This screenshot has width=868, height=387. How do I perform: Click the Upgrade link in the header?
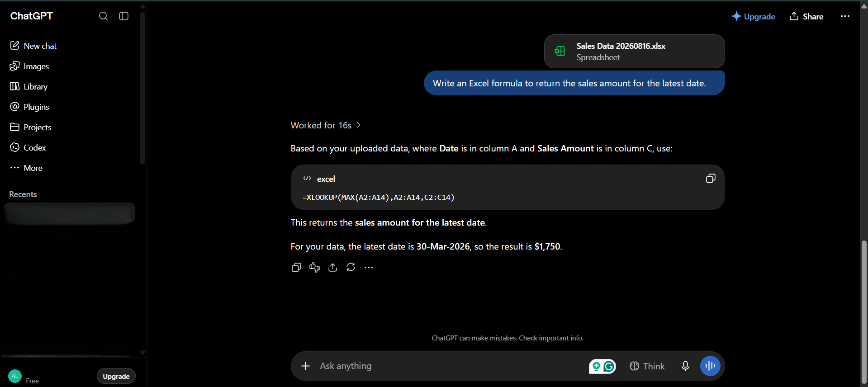(753, 16)
